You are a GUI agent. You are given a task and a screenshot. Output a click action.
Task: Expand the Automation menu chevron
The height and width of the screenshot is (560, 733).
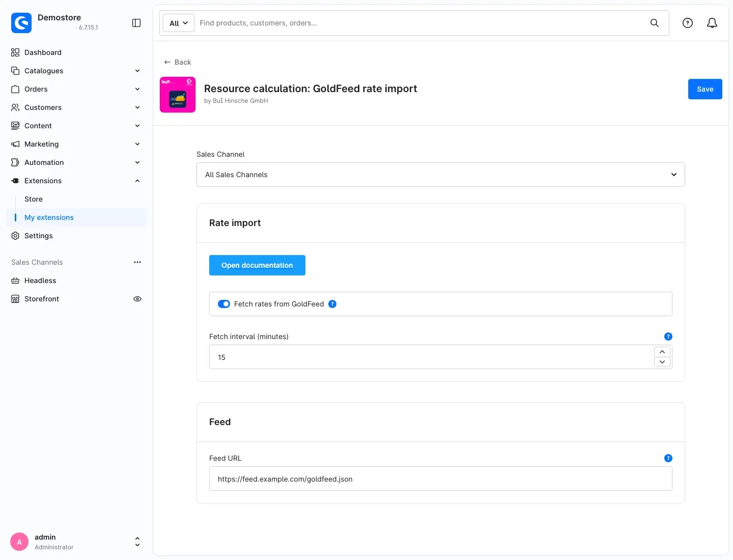[x=137, y=162]
